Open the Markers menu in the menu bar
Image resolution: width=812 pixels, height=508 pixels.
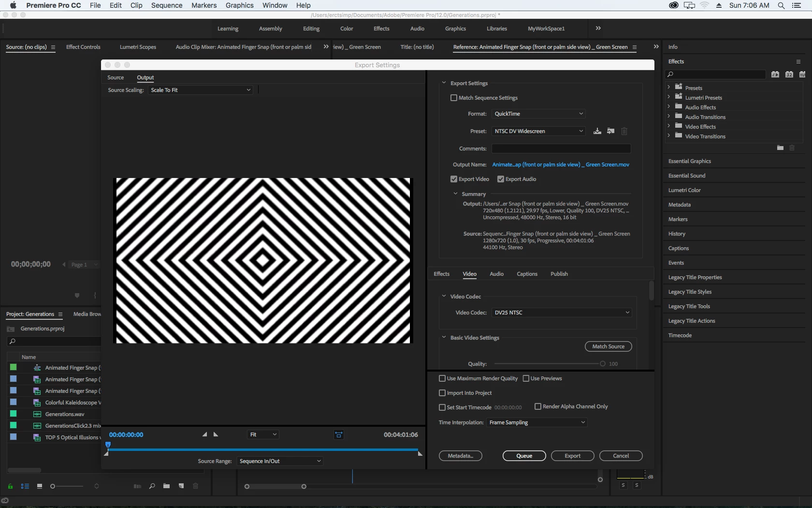(204, 5)
